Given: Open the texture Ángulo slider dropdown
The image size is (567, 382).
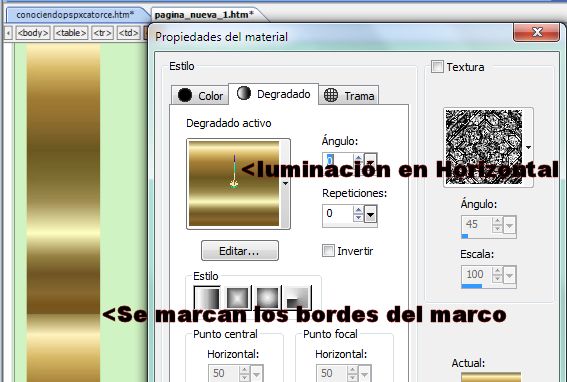Looking at the screenshot, I should pyautogui.click(x=510, y=226).
